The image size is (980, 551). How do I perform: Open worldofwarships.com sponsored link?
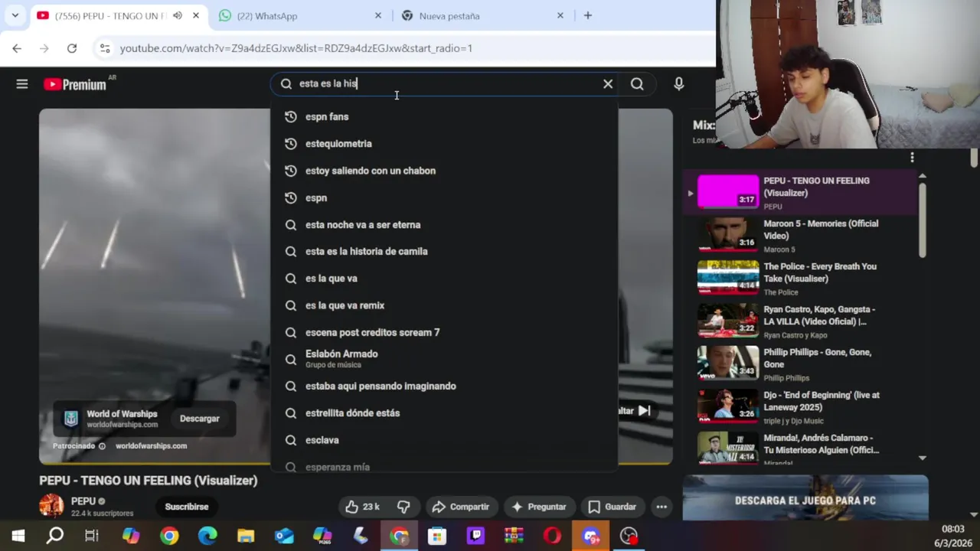(151, 446)
